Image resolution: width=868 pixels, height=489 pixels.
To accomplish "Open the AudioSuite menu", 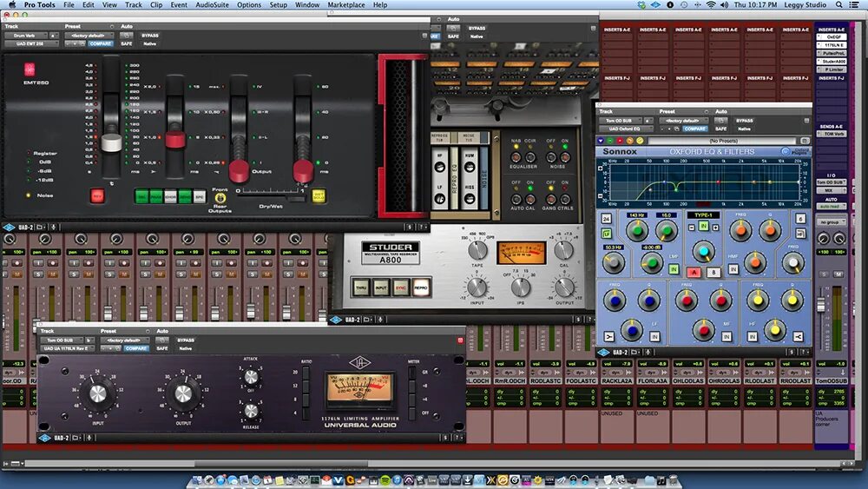I will (x=212, y=4).
